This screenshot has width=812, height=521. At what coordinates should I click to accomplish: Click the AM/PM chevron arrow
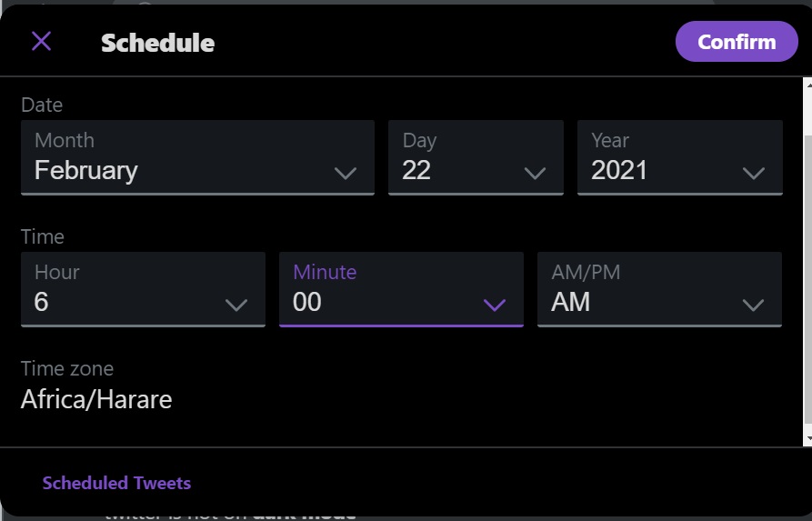coord(753,305)
